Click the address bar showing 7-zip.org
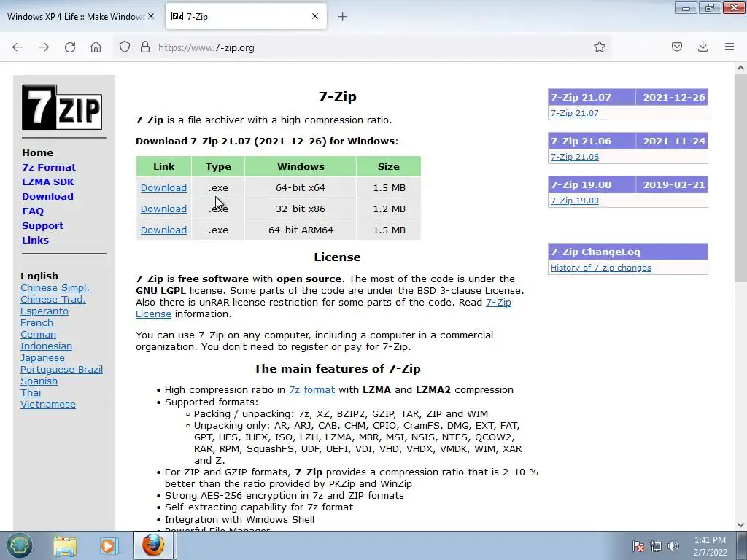This screenshot has height=560, width=747. pyautogui.click(x=362, y=47)
